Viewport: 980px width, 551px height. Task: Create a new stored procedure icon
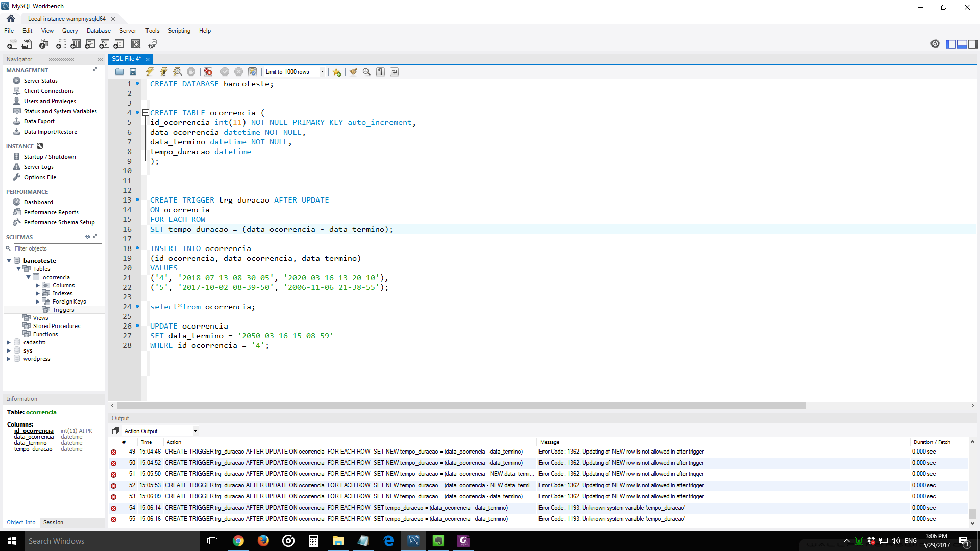(104, 44)
